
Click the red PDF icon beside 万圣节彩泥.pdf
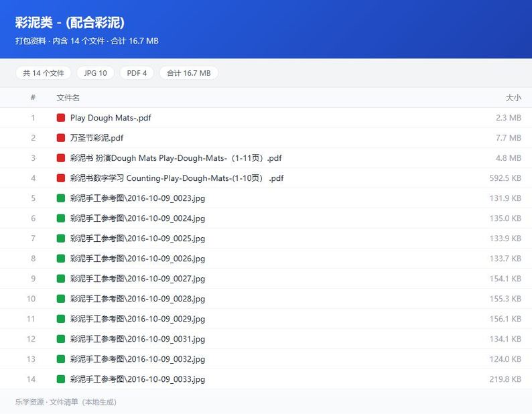click(x=61, y=138)
